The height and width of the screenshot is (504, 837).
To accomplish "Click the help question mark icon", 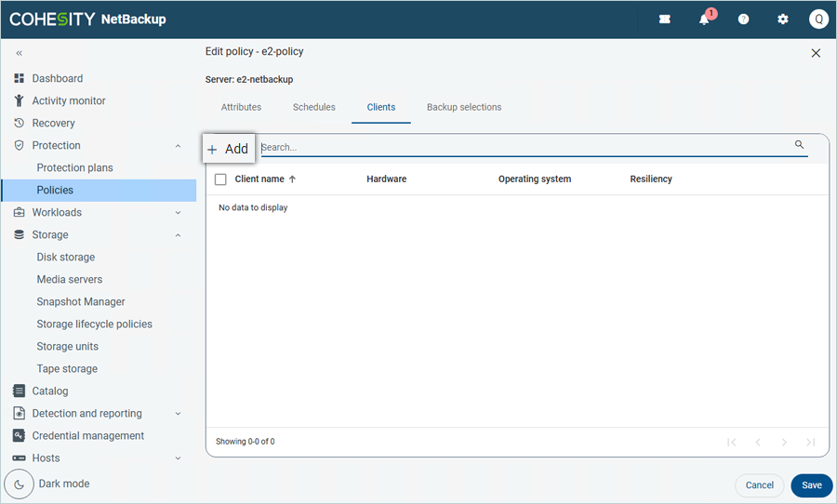I will (x=743, y=20).
